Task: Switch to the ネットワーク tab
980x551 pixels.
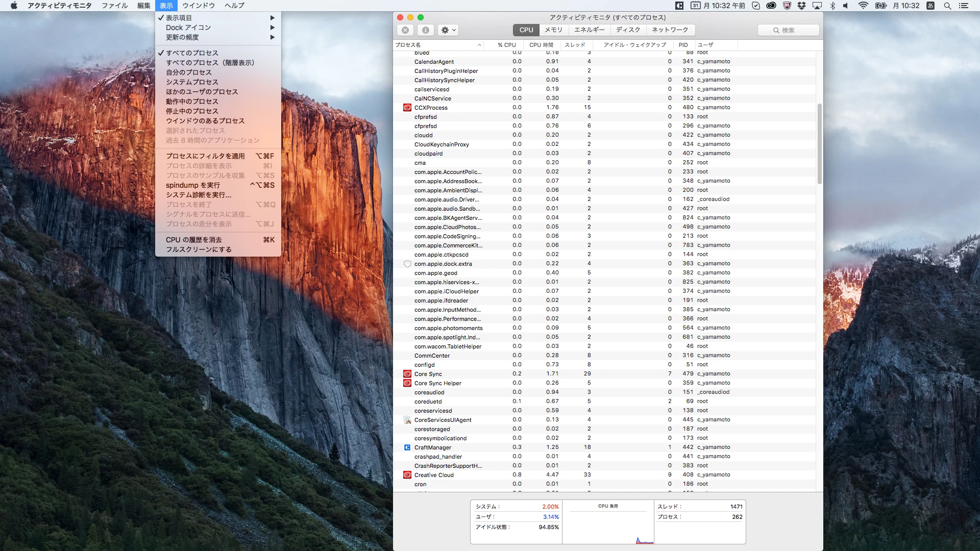Action: click(x=670, y=30)
